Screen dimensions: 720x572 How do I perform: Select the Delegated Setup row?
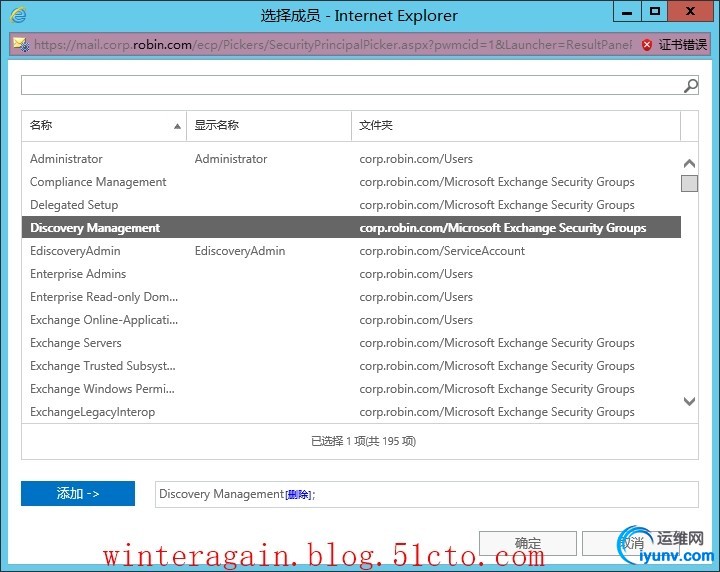pos(351,205)
